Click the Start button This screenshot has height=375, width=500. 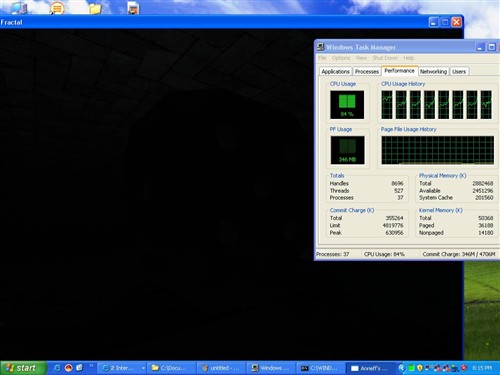[x=22, y=368]
